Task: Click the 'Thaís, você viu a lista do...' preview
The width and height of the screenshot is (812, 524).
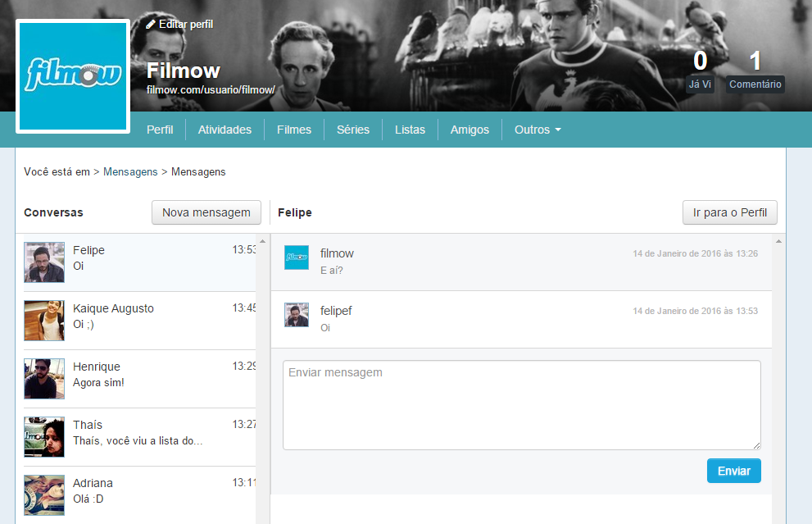Action: [x=138, y=440]
